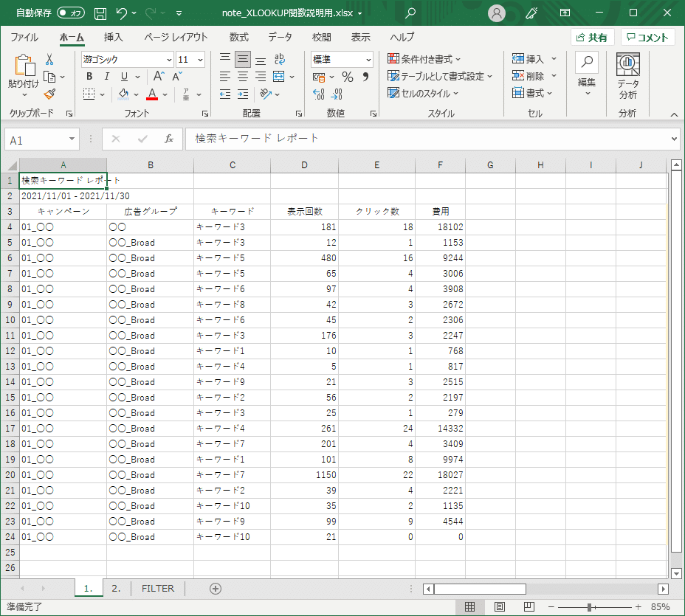
Task: Open the 数式 ribbon tab
Action: pos(239,38)
